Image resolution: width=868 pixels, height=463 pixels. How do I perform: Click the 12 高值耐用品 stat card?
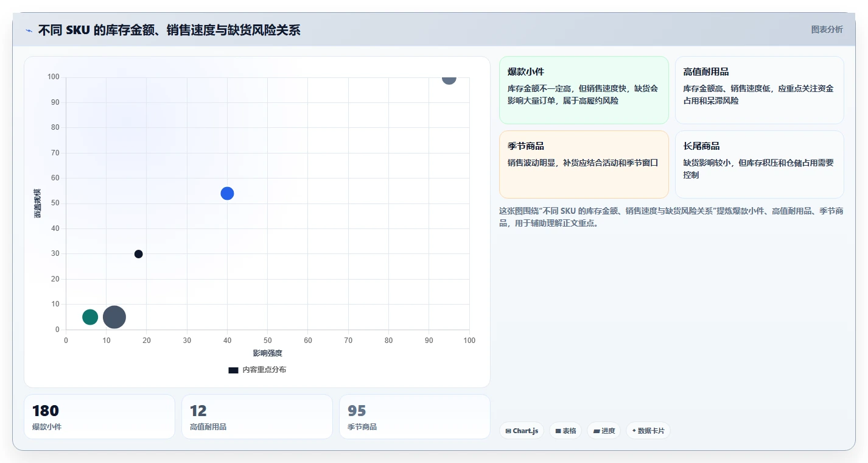click(257, 417)
